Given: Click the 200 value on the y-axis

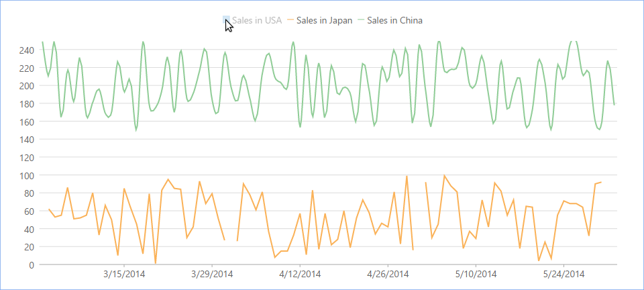Looking at the screenshot, I should [x=26, y=86].
